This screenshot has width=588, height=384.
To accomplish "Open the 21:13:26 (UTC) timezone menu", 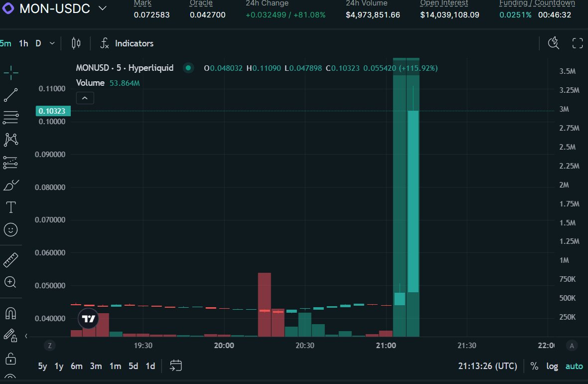I will click(487, 366).
